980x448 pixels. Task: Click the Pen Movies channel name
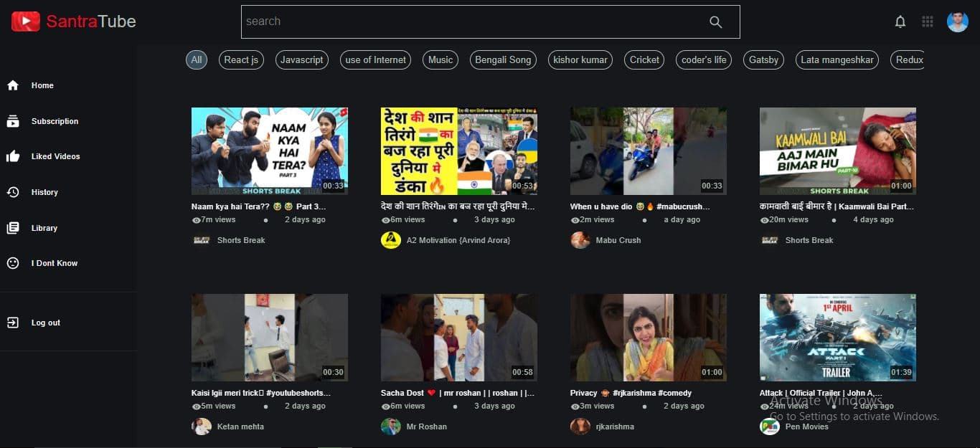coord(806,426)
